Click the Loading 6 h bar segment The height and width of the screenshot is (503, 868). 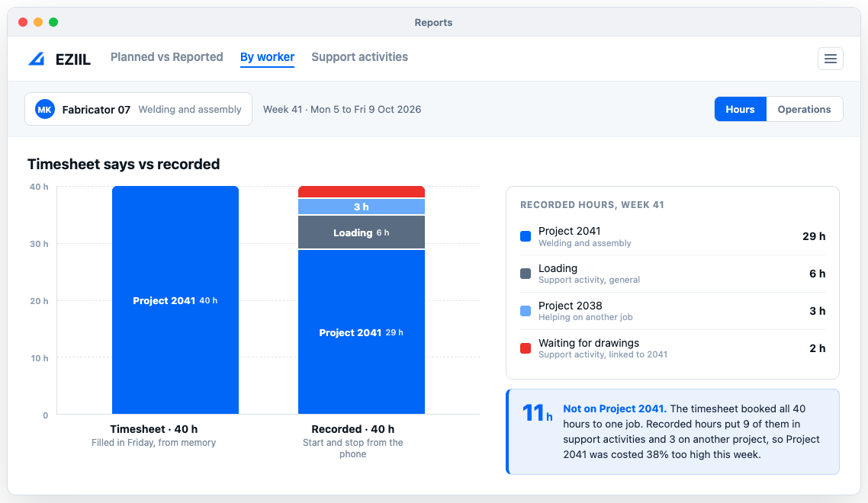[362, 232]
